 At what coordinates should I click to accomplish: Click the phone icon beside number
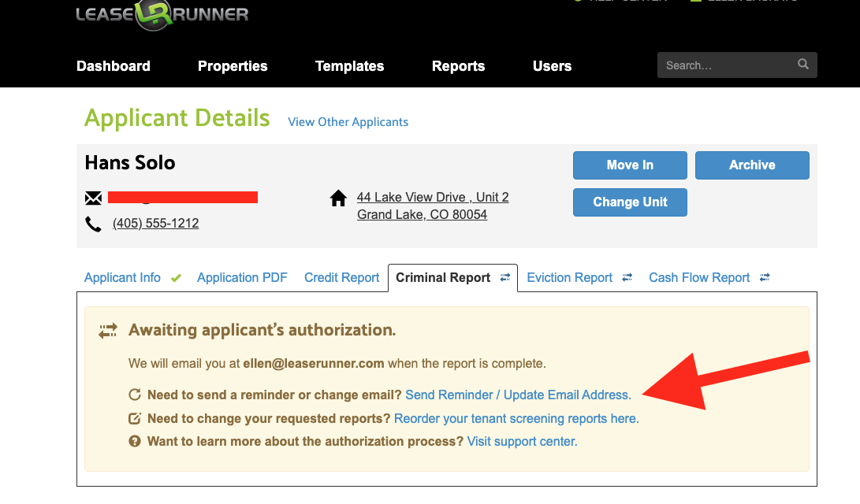tap(93, 224)
